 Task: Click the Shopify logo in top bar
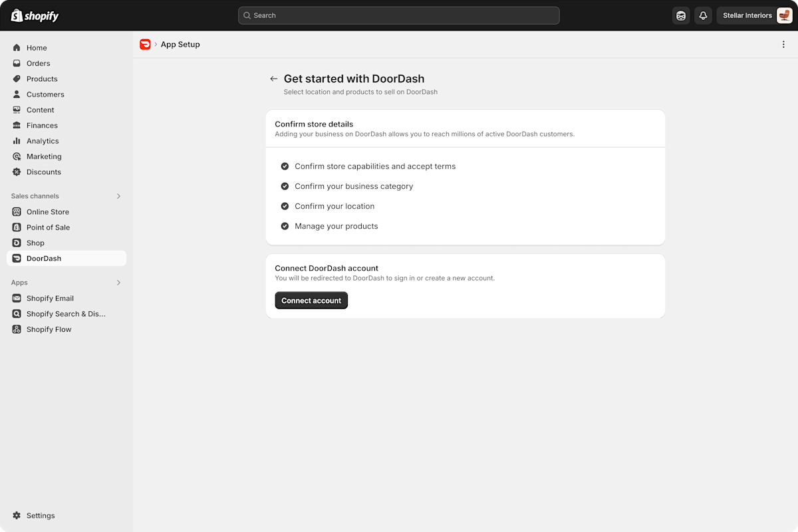(35, 15)
